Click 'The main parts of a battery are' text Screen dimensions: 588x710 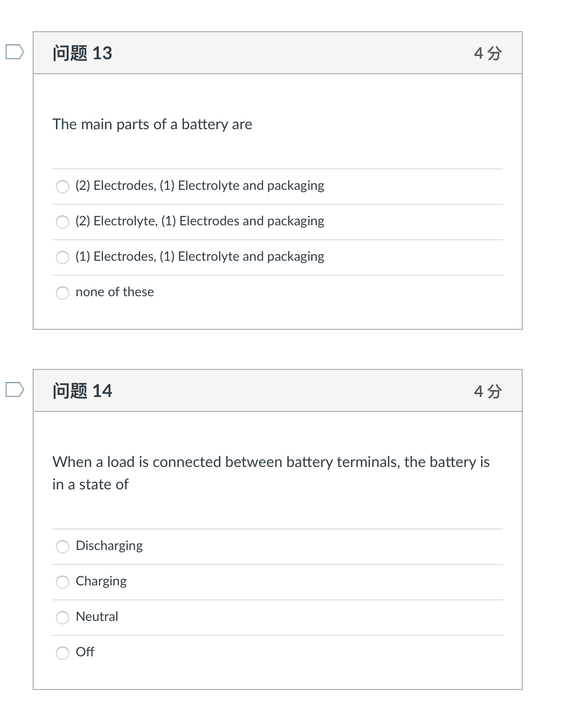click(152, 124)
